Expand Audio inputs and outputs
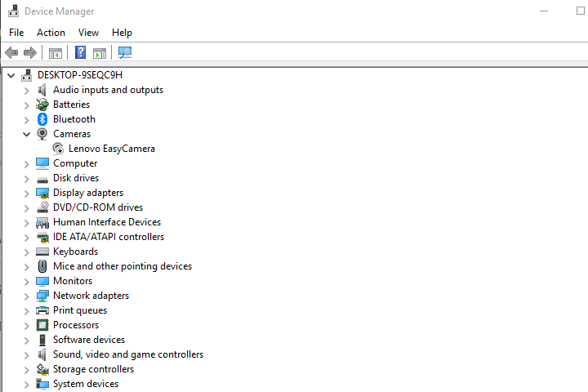588x392 pixels. click(26, 91)
